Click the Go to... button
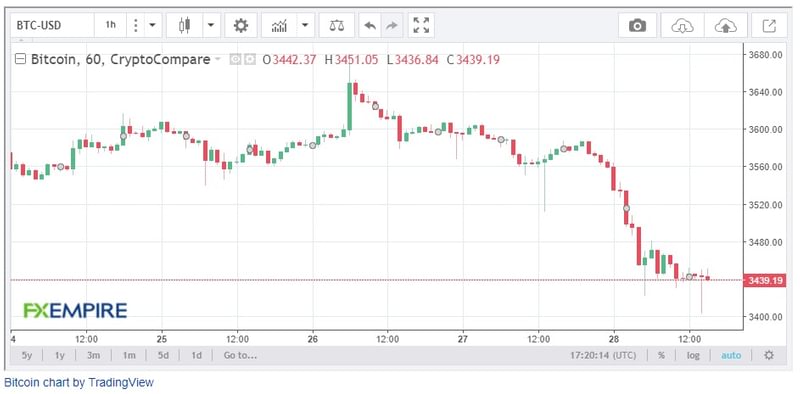This screenshot has height=394, width=800. click(240, 355)
